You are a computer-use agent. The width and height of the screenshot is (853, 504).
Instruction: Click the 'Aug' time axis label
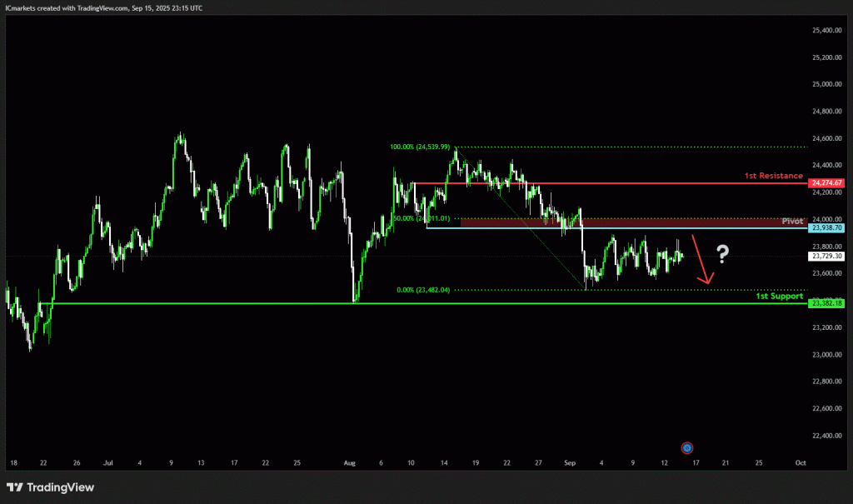349,462
